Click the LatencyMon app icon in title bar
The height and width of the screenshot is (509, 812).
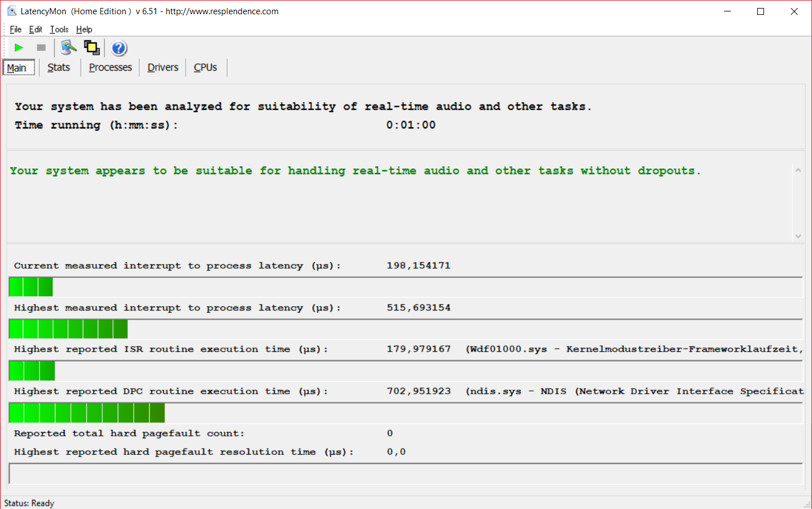(x=11, y=11)
